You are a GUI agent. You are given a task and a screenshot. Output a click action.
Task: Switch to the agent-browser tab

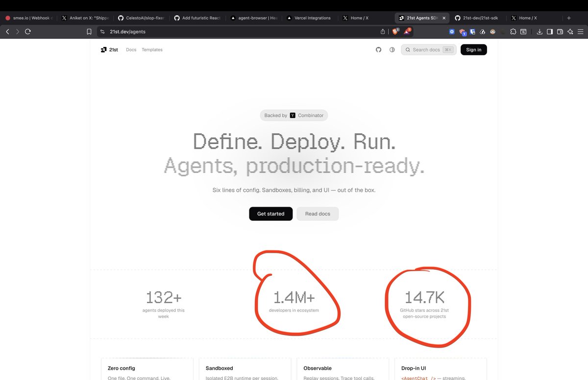[x=254, y=18]
